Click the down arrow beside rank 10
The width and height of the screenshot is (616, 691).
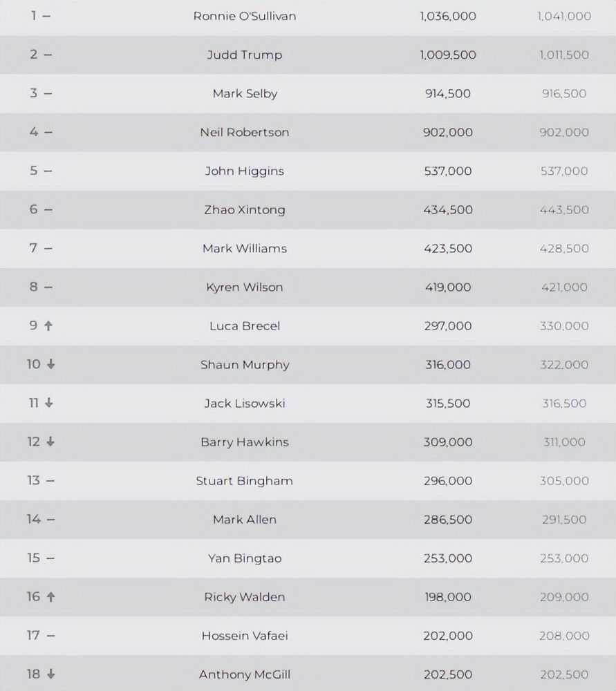tap(50, 364)
